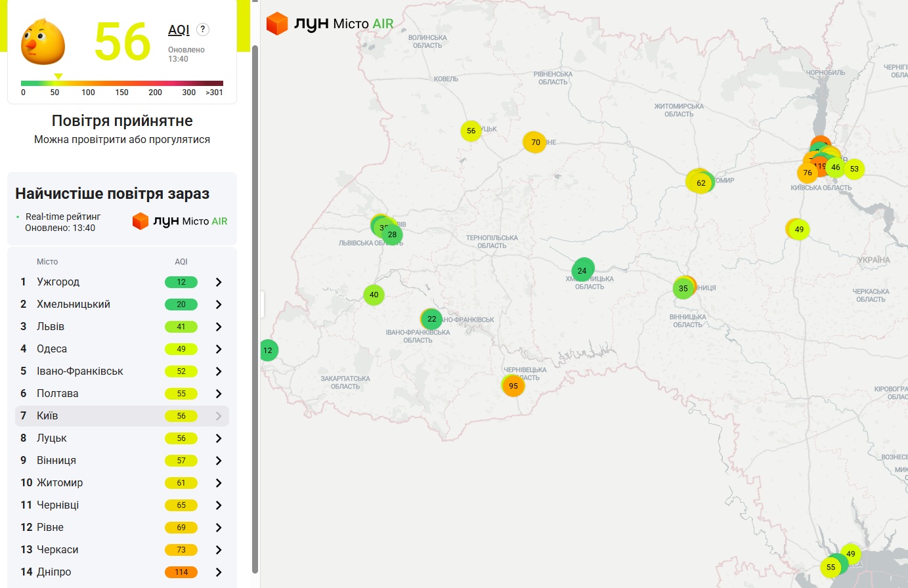Click the AQI help question mark icon
908x588 pixels.
click(x=203, y=30)
